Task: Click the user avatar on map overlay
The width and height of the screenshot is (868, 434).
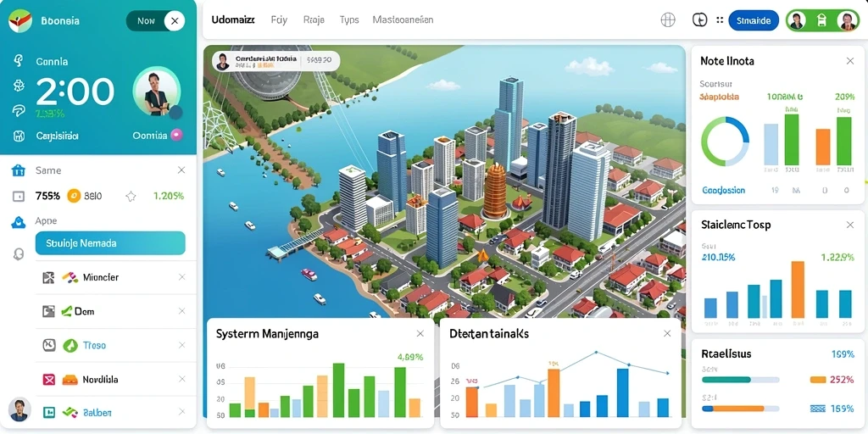Action: point(222,61)
